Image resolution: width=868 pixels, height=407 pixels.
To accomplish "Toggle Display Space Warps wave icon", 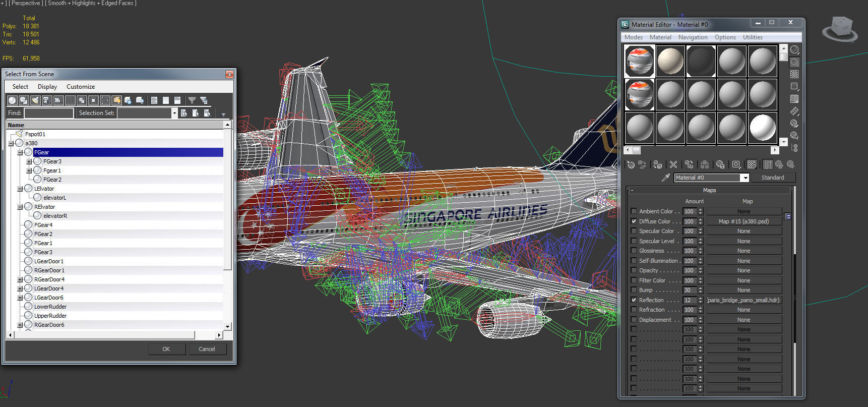I will pos(70,100).
